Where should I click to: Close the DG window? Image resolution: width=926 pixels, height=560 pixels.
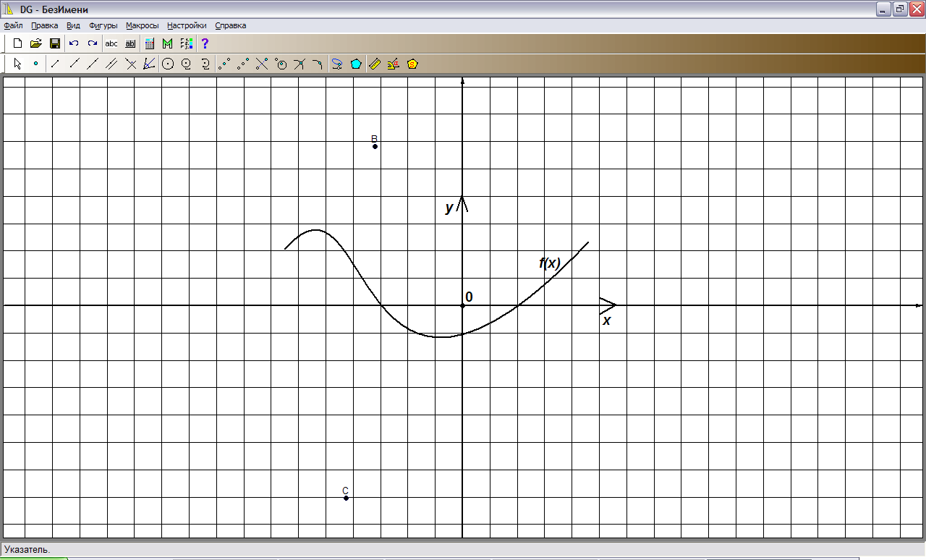pos(917,9)
